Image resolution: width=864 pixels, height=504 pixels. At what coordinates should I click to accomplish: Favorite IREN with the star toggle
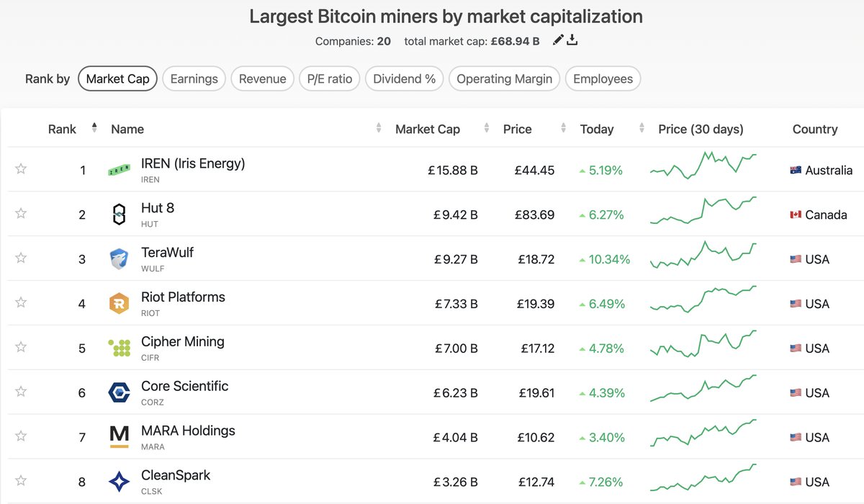pos(21,169)
